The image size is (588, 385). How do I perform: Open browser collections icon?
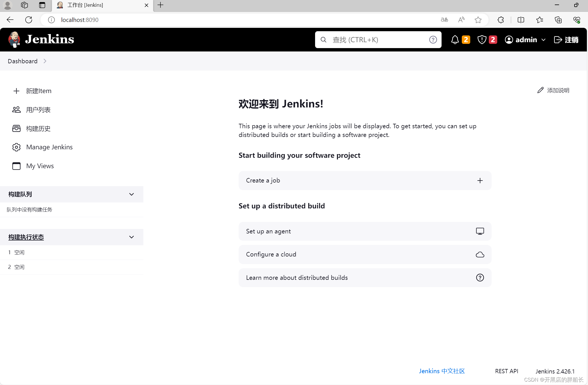[558, 20]
